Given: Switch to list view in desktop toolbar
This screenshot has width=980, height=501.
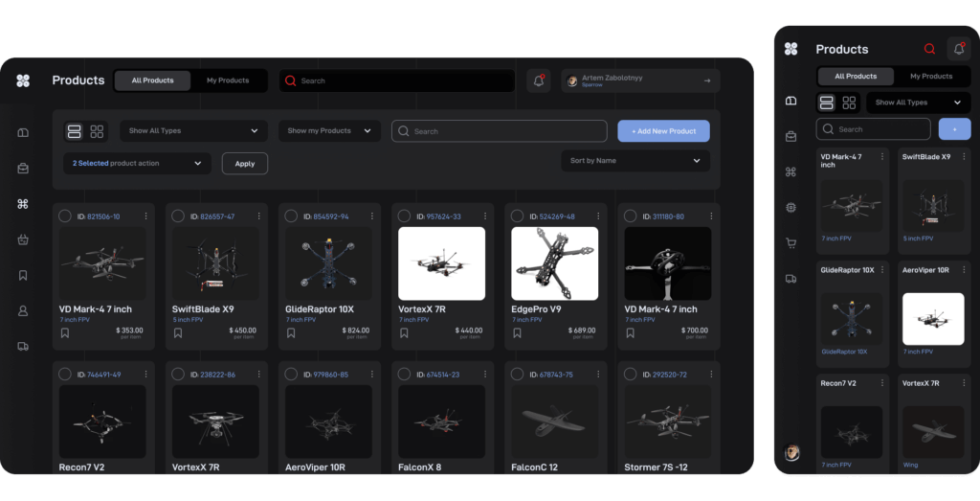Looking at the screenshot, I should pyautogui.click(x=74, y=131).
